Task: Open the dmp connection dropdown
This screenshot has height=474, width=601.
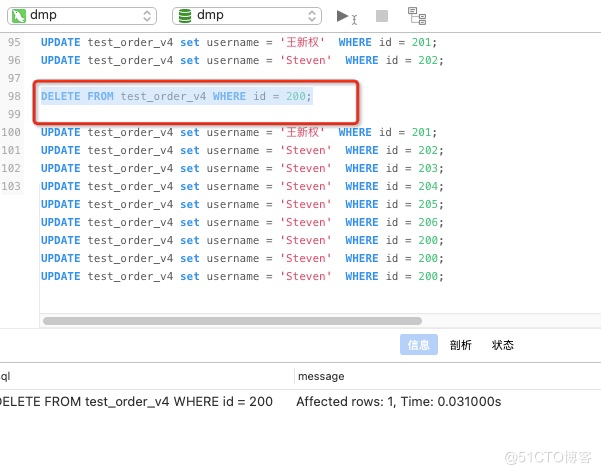Action: pos(82,16)
